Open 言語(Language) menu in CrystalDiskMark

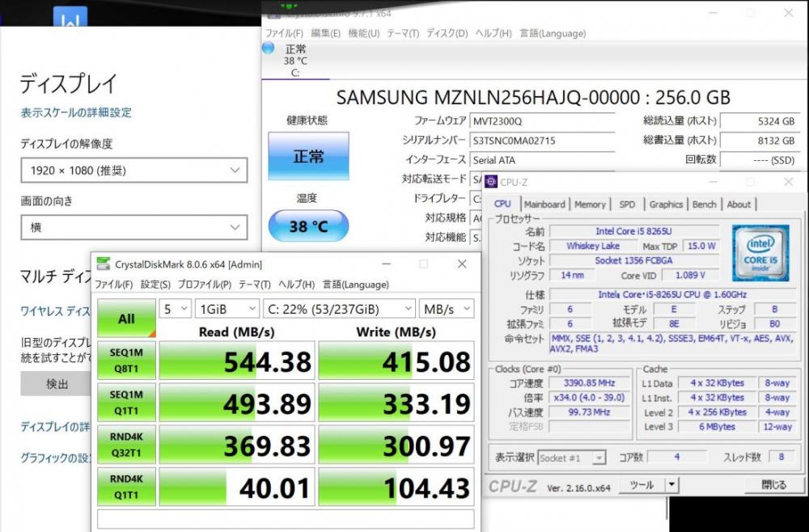click(355, 285)
